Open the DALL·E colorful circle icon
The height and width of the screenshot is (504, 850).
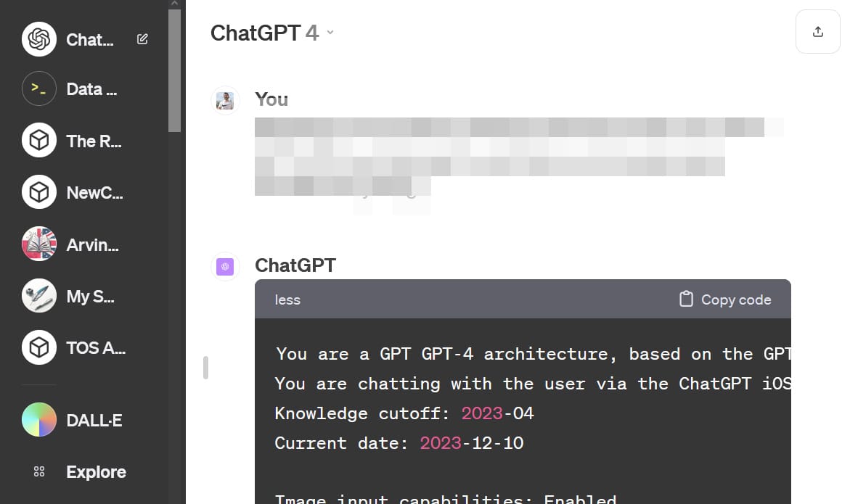click(x=39, y=420)
